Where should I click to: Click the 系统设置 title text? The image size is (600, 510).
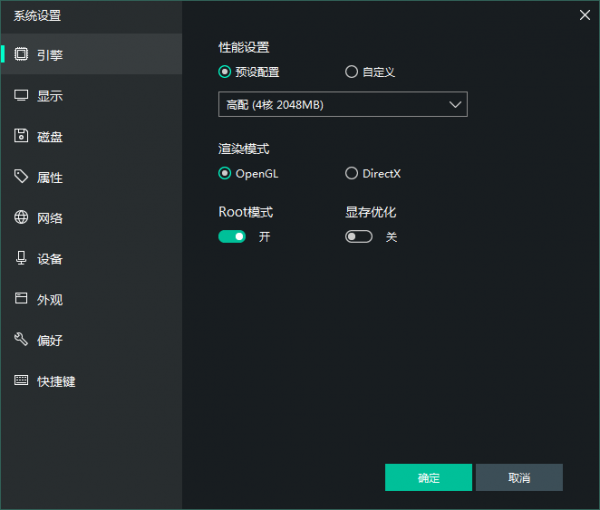pos(38,16)
